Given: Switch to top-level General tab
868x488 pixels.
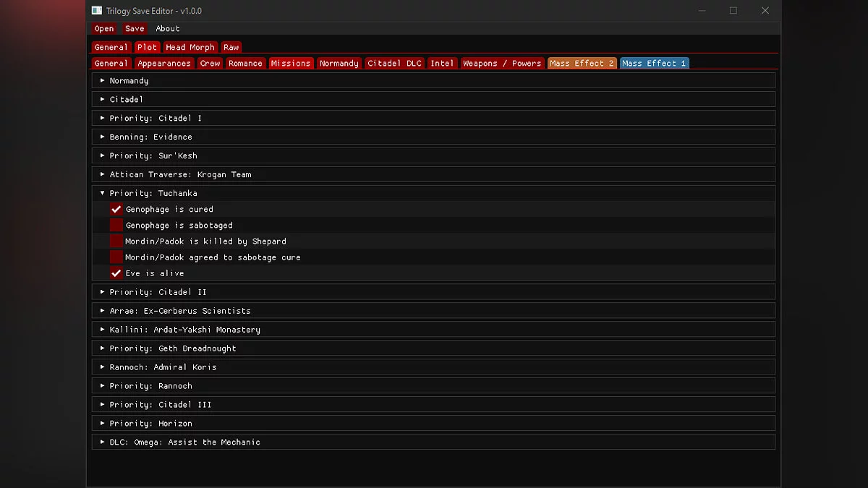Looking at the screenshot, I should [x=111, y=47].
